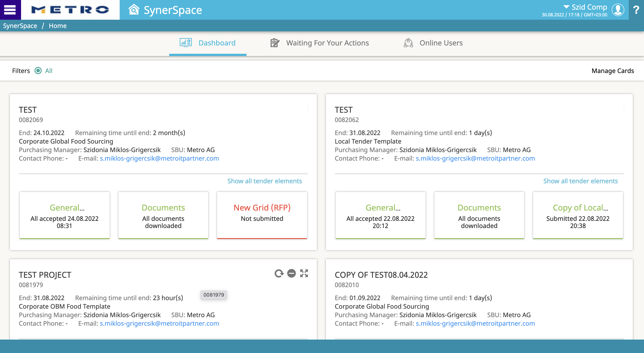Refresh the TEST PROJECT card
Viewport: 644px width, 353px height.
pyautogui.click(x=279, y=273)
